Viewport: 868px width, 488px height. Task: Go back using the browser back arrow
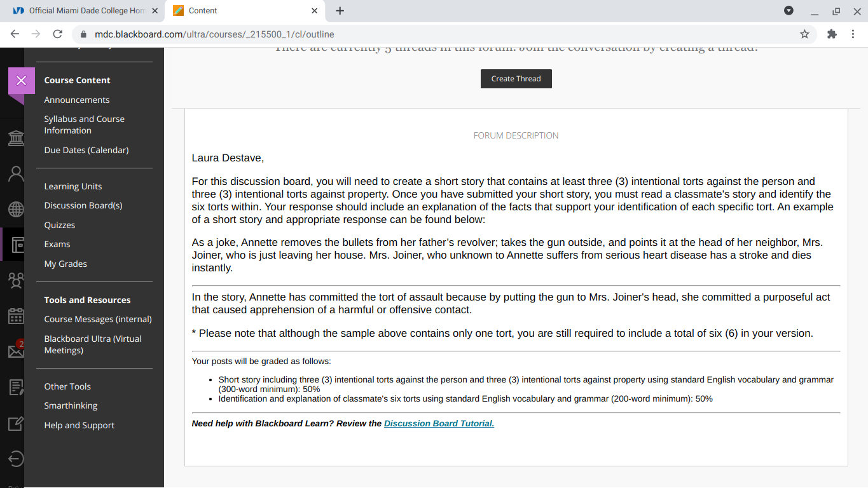15,34
